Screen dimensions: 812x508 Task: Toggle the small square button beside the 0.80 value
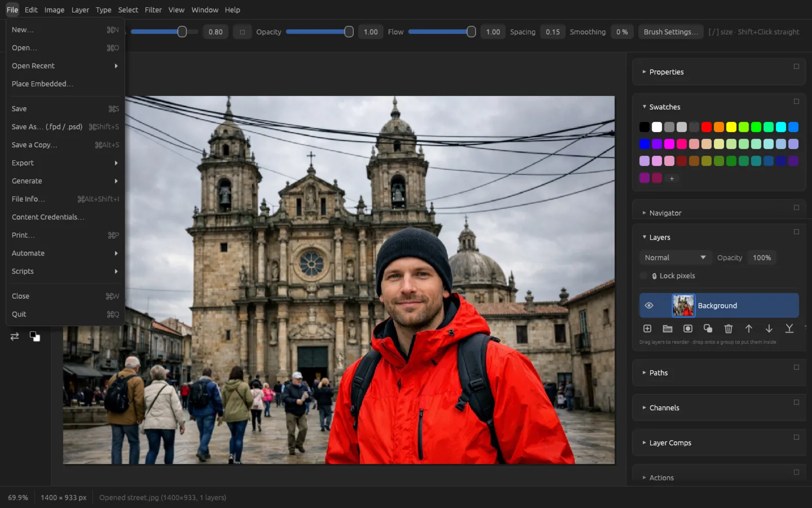pos(242,32)
